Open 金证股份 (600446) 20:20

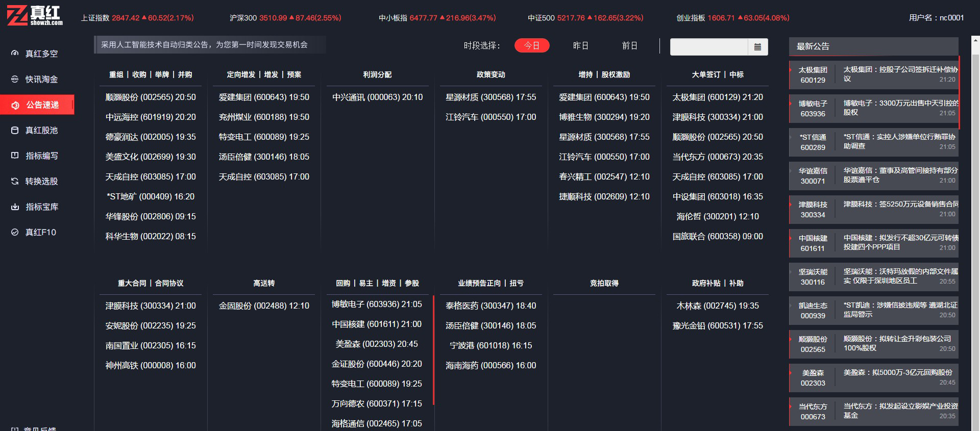(x=377, y=364)
